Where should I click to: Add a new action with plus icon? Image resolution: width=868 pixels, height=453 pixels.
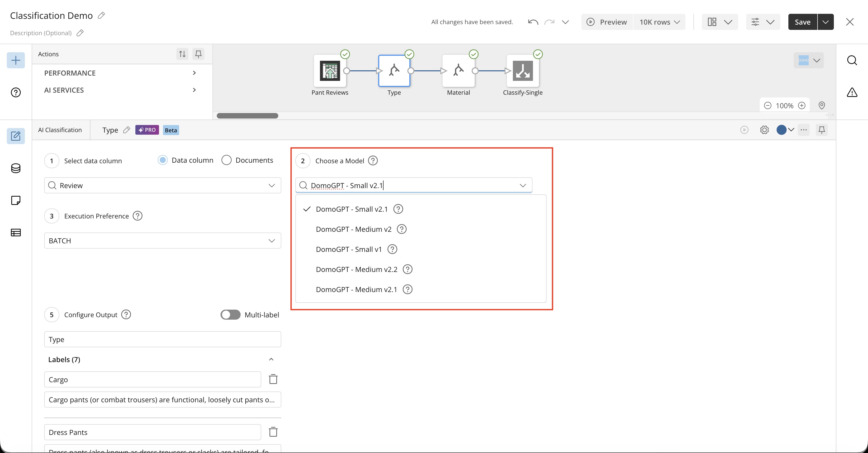pyautogui.click(x=16, y=60)
